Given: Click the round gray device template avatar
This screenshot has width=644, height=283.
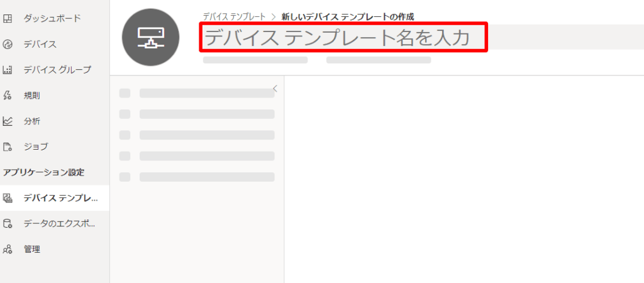Looking at the screenshot, I should 151,36.
